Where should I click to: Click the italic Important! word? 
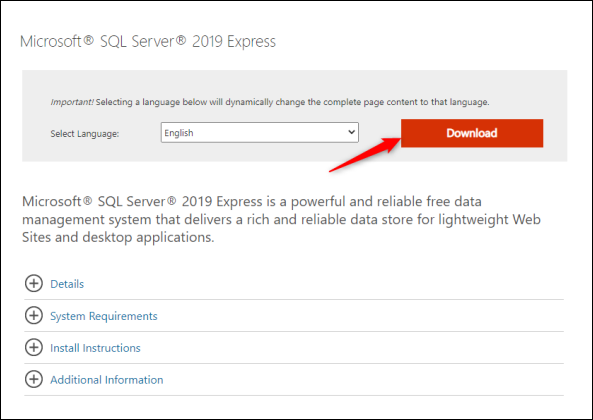point(72,102)
